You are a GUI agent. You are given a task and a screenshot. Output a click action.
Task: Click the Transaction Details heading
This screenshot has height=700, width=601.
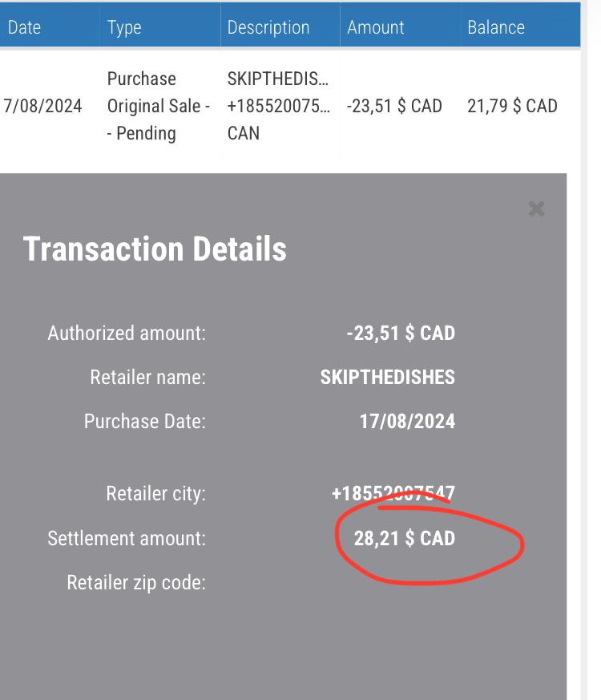[155, 249]
